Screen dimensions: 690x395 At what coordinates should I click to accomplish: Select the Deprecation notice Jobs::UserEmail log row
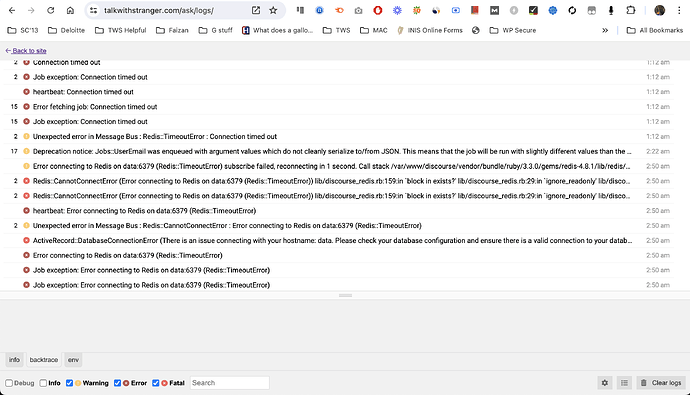click(339, 151)
